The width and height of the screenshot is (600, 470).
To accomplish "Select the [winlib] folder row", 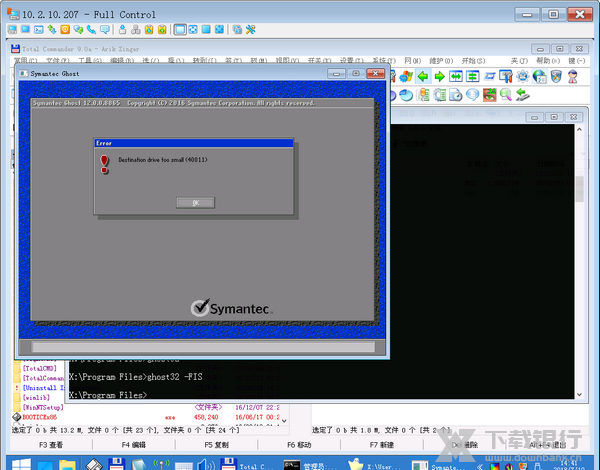I will click(x=36, y=398).
